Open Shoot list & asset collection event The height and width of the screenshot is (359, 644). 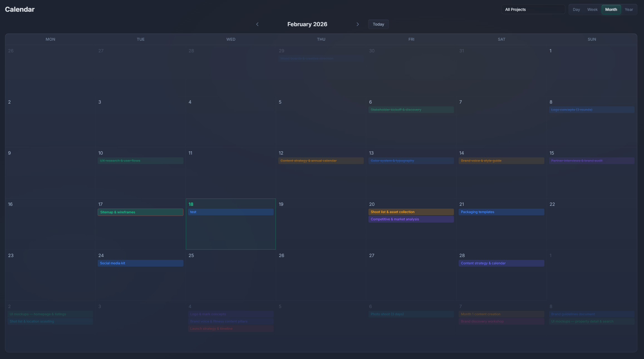pos(411,212)
